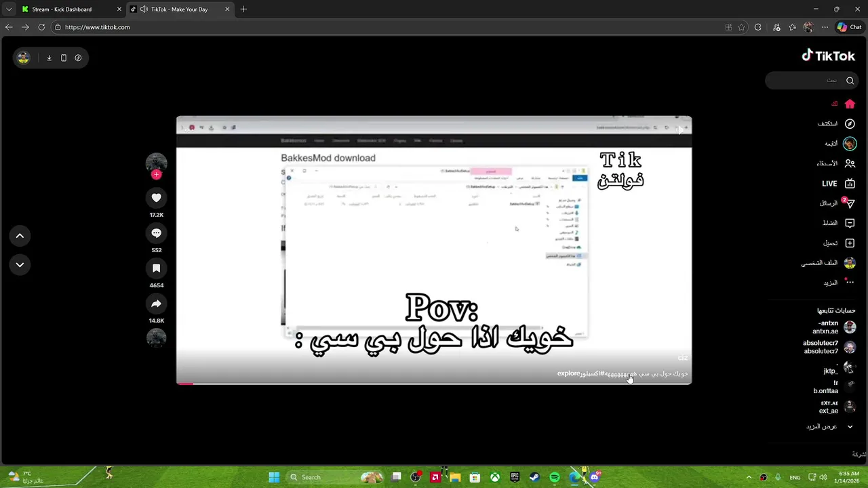
Task: Open the Profile menu item in sidebar
Action: pyautogui.click(x=829, y=263)
